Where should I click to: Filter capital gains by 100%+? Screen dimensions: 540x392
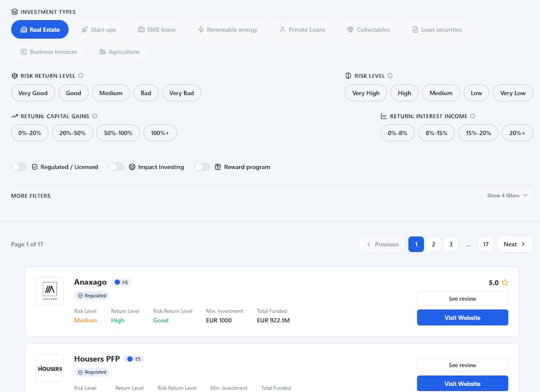point(160,133)
